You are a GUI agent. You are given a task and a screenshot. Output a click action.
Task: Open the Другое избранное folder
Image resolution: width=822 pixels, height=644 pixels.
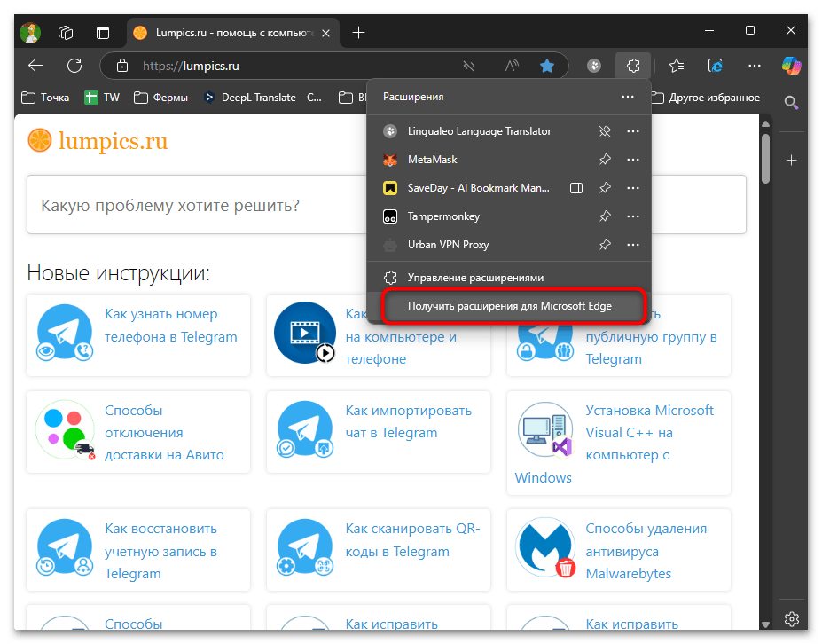(706, 98)
